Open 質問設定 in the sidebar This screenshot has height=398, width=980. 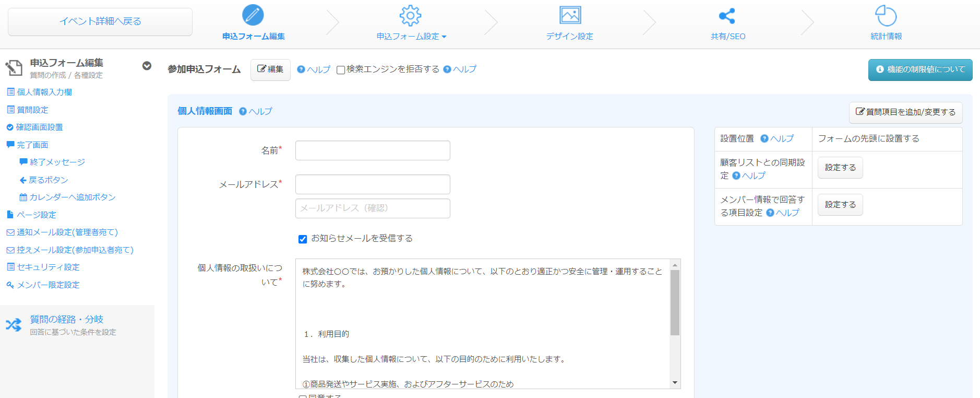tap(32, 110)
